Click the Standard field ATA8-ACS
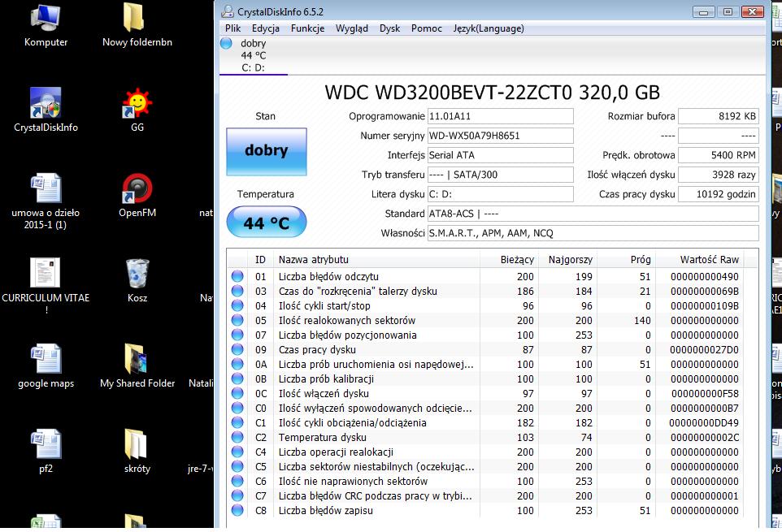This screenshot has height=532, width=782. pos(593,213)
